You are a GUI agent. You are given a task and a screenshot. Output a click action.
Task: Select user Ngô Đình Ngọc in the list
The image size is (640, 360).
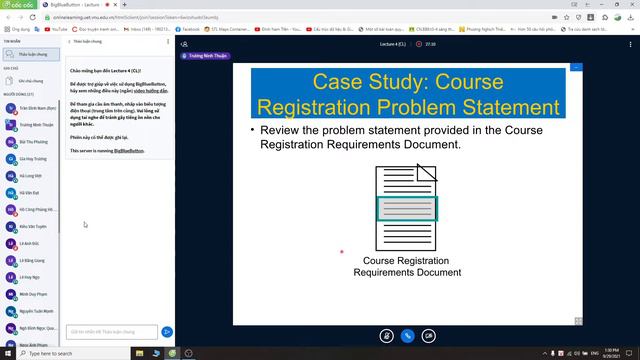pos(31,328)
